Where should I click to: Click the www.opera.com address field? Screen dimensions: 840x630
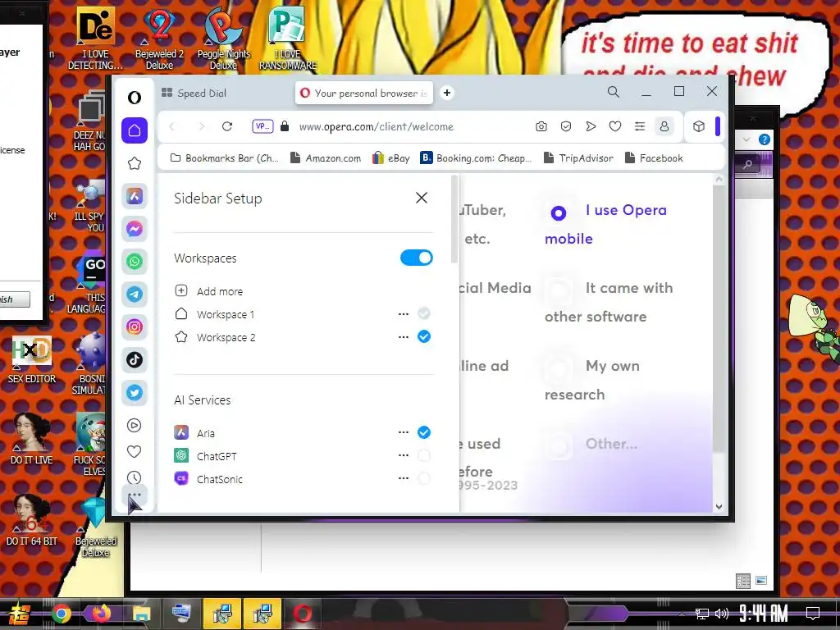point(376,126)
